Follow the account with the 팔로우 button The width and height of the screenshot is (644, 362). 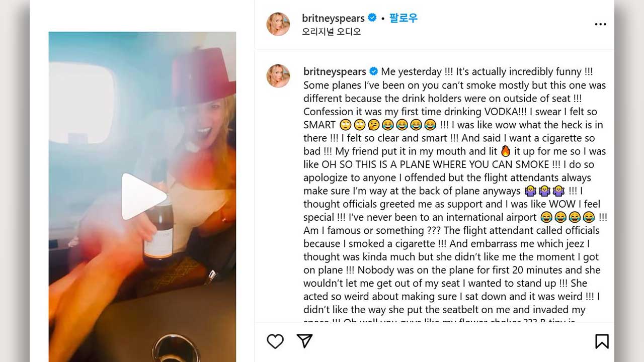403,18
